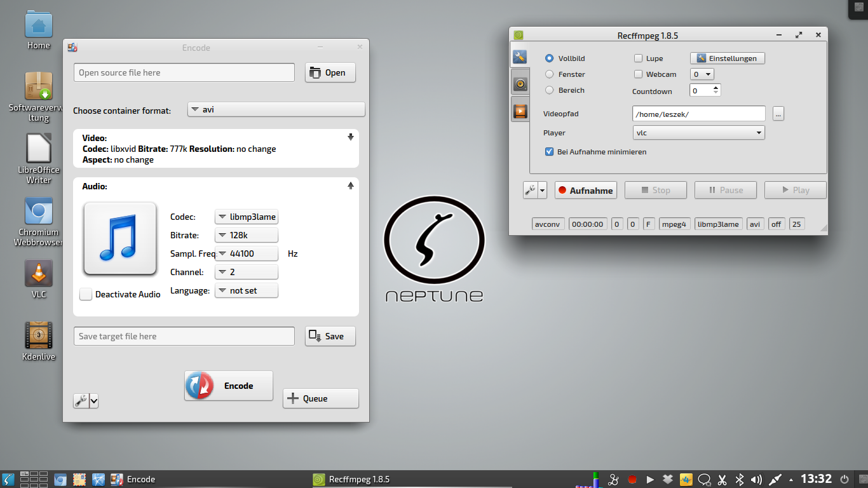
Task: Open LibreOffice Writer desktop icon
Action: tap(39, 149)
